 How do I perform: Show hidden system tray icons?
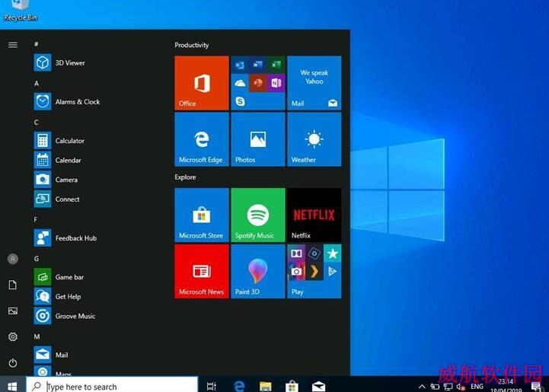[x=422, y=387]
